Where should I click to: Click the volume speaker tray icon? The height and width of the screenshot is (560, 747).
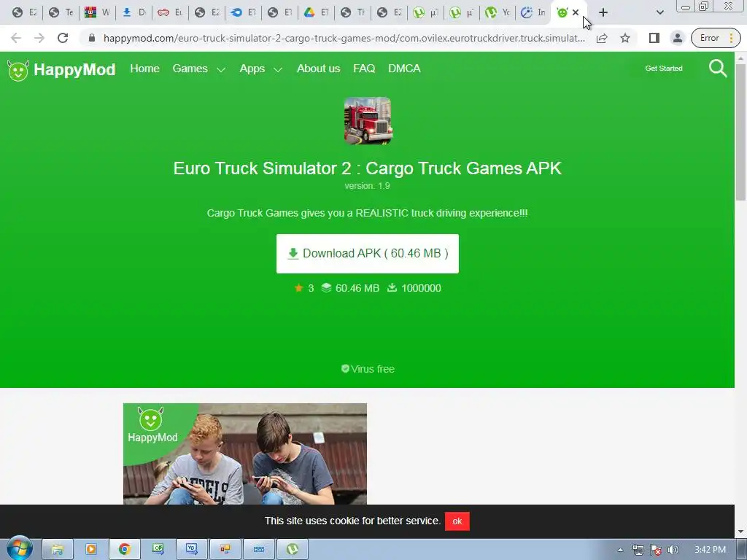(673, 550)
